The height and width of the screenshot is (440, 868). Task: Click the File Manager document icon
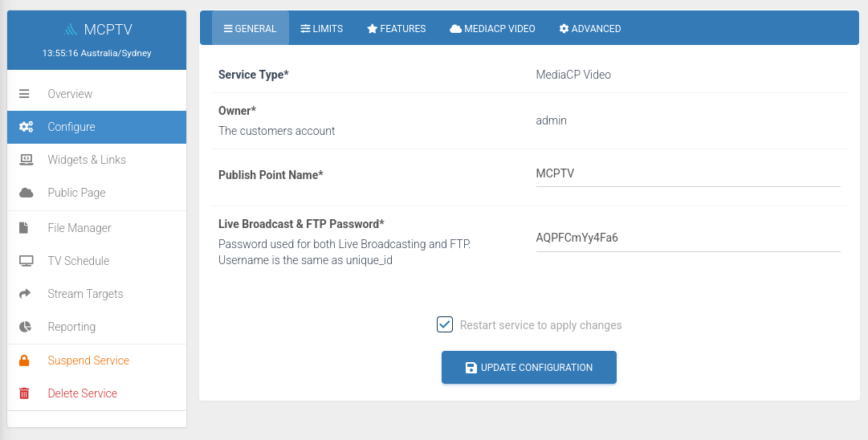[24, 228]
